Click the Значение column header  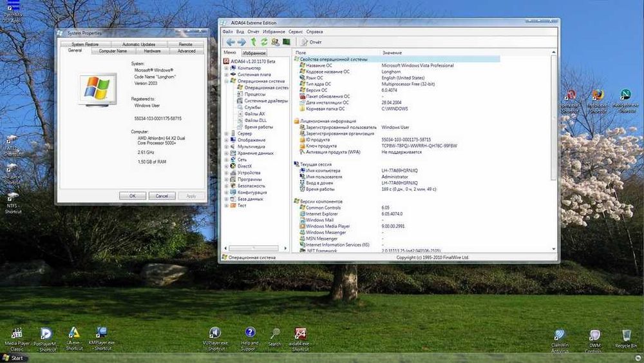coord(464,53)
